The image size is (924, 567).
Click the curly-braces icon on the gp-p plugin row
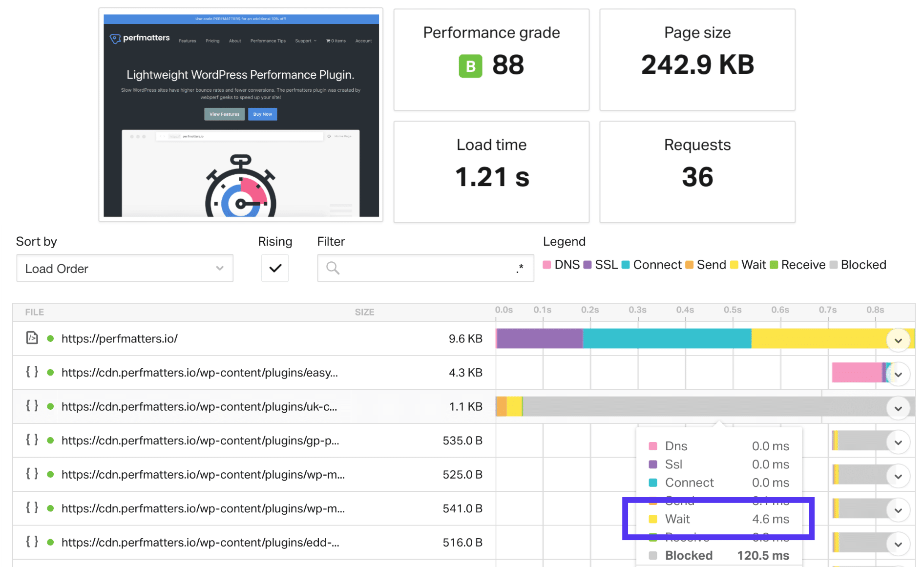[31, 440]
